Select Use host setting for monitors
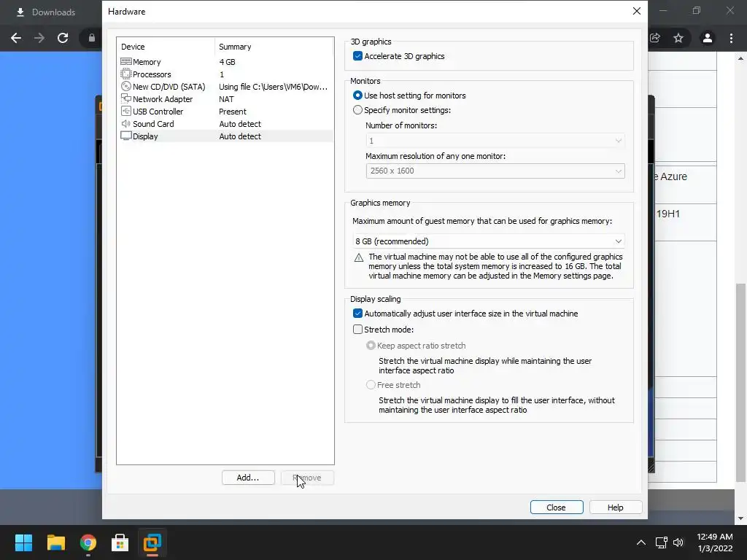747x560 pixels. click(357, 96)
